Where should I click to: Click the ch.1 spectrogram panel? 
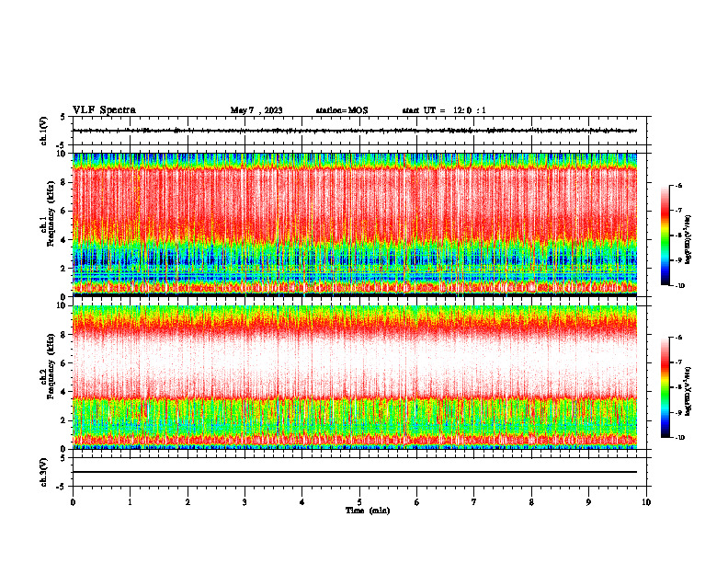pos(355,224)
